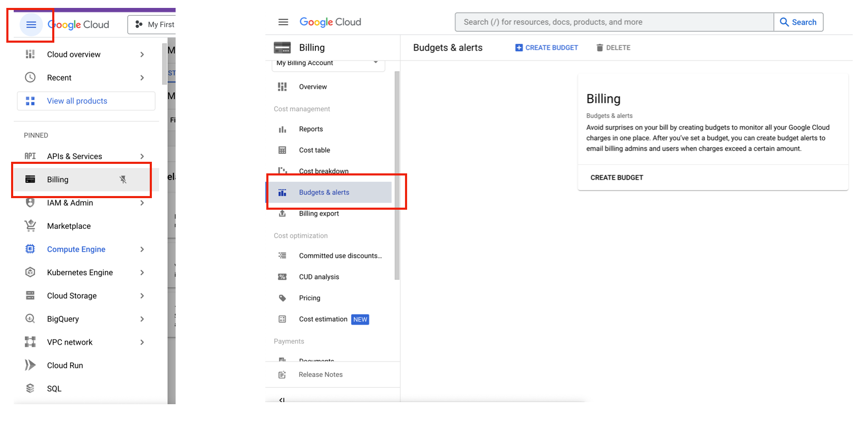Expand the APIs & Services submenu arrow
The height and width of the screenshot is (430, 868).
click(142, 156)
